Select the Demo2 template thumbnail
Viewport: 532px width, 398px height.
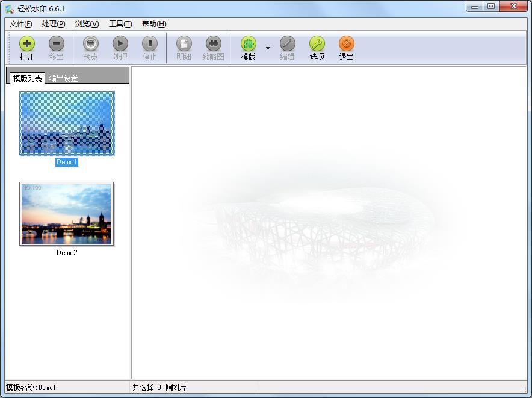(x=66, y=214)
